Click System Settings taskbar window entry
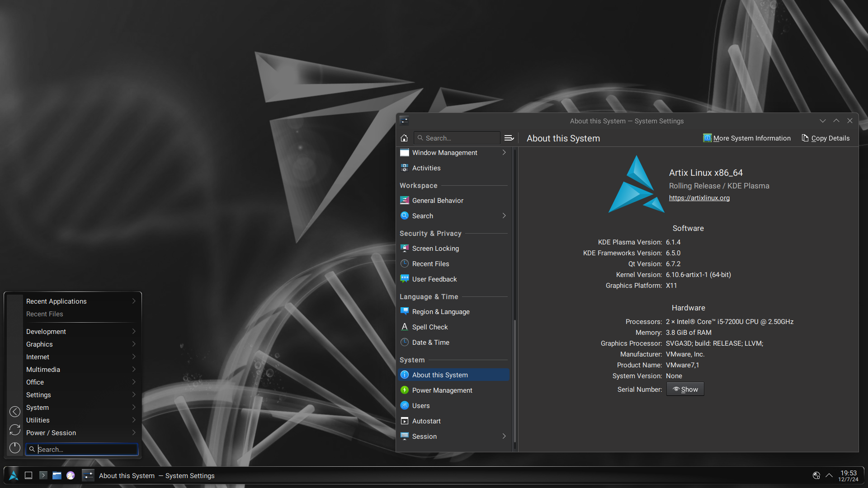The image size is (868, 488). pos(149,475)
